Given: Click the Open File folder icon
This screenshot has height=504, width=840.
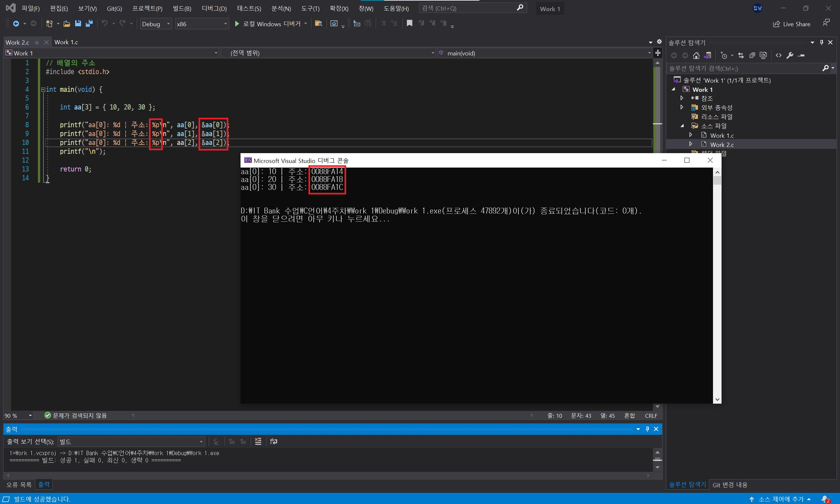Looking at the screenshot, I should (x=67, y=23).
